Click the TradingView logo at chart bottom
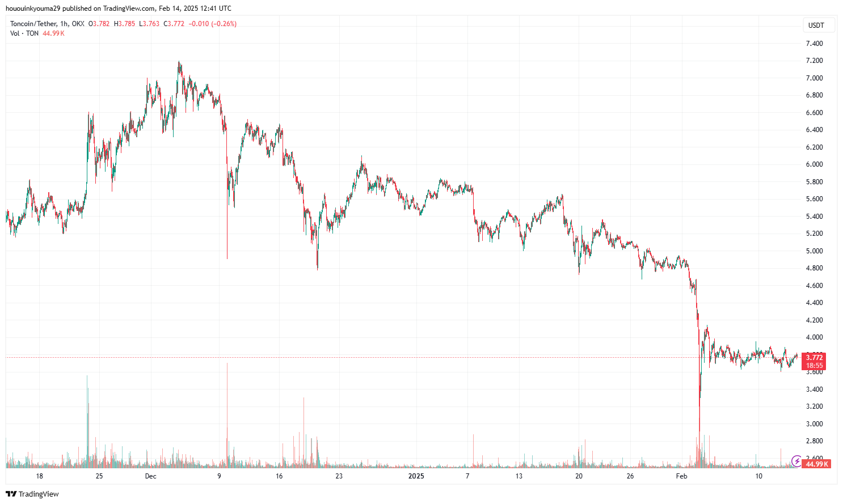Image resolution: width=843 pixels, height=504 pixels. click(32, 494)
